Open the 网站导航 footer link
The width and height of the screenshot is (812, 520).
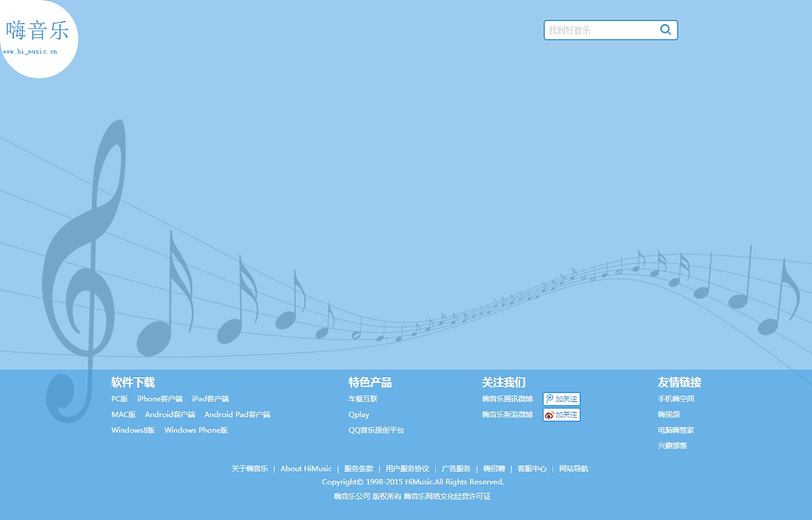pyautogui.click(x=573, y=469)
